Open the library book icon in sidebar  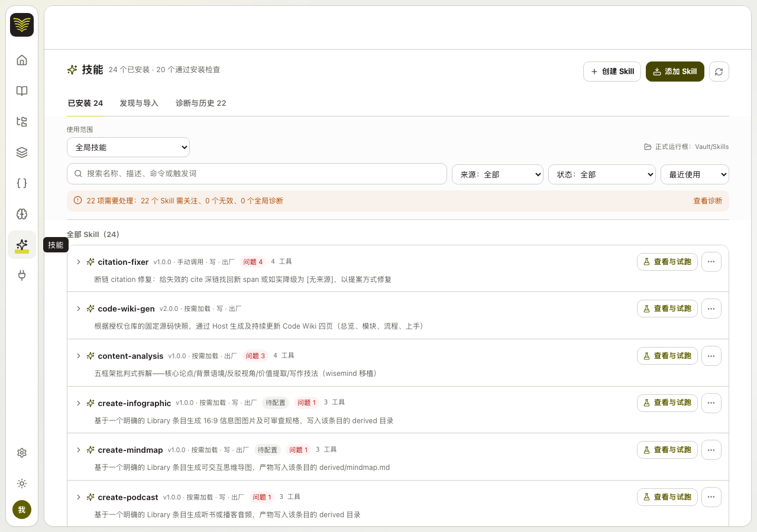click(x=22, y=91)
